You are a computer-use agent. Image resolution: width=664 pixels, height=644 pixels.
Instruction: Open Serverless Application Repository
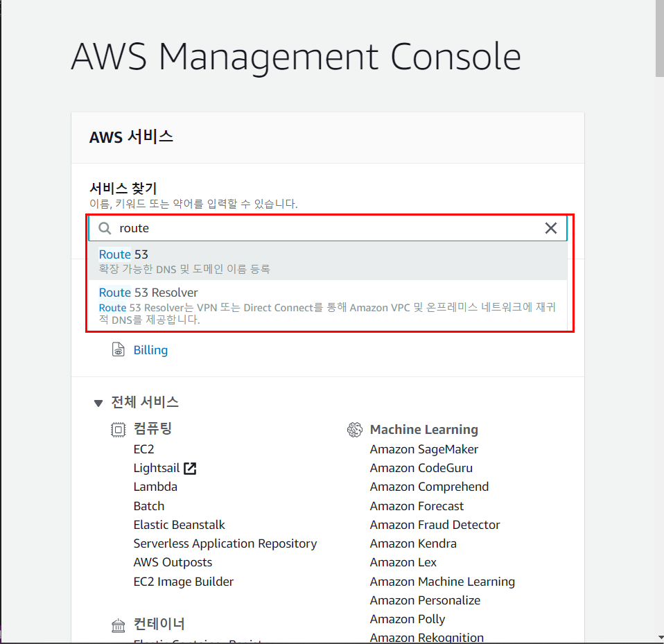pyautogui.click(x=225, y=543)
